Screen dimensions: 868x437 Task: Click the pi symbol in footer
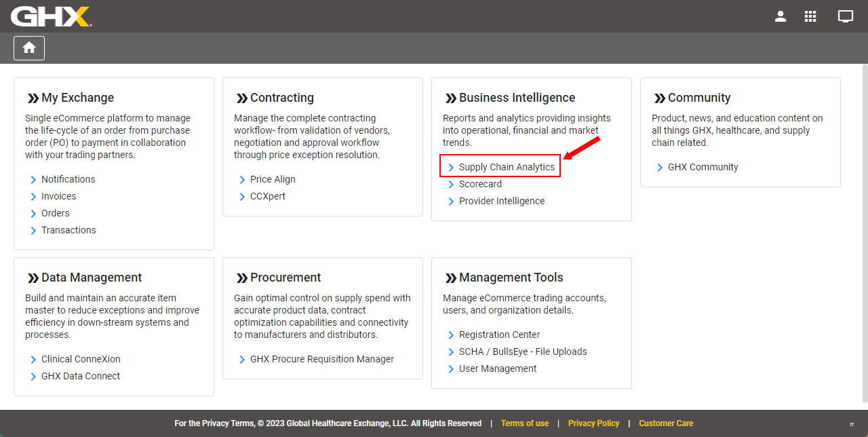852,424
